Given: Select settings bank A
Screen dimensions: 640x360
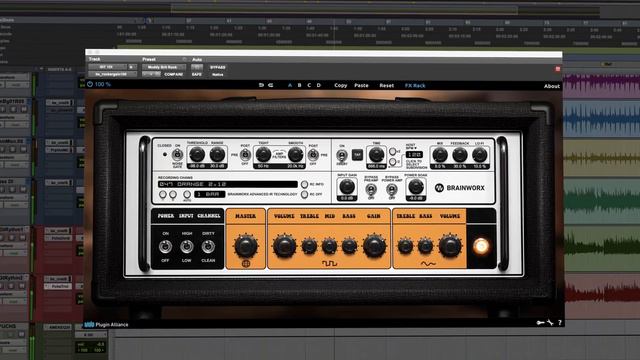Looking at the screenshot, I should 290,85.
